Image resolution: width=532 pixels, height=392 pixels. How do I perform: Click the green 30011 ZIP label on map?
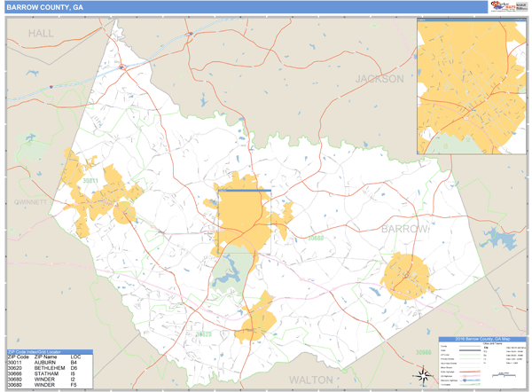coord(90,181)
